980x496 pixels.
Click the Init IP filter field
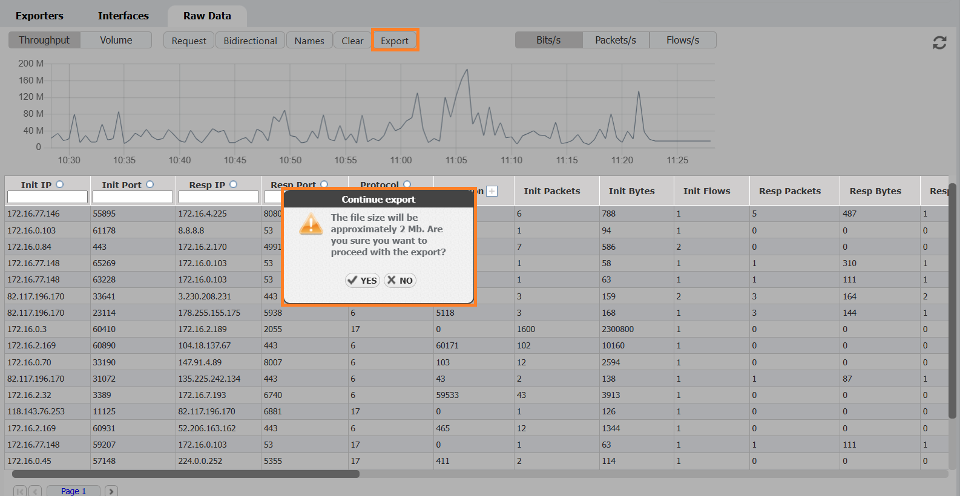coord(47,197)
